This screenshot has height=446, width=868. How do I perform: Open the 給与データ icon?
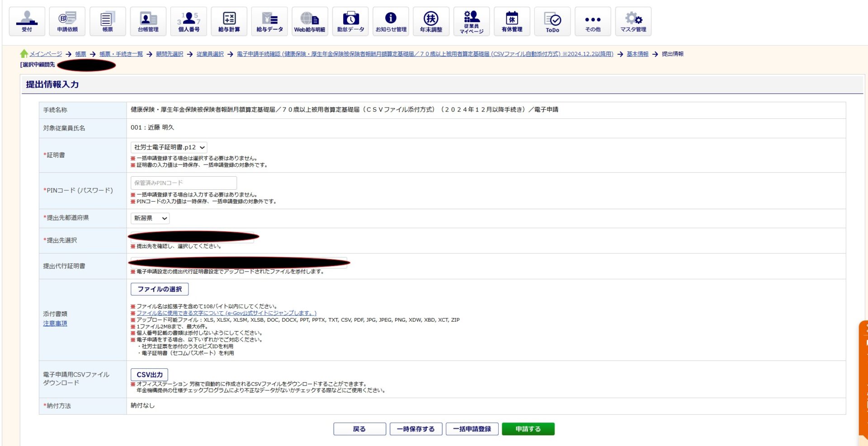coord(269,21)
